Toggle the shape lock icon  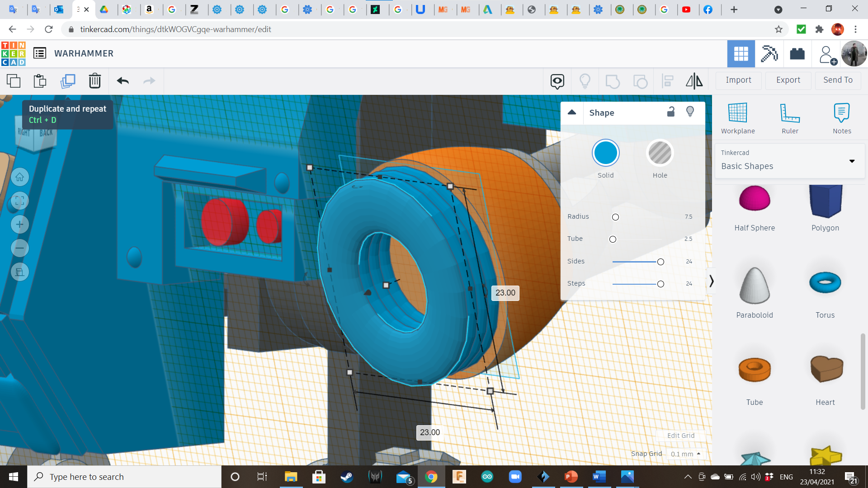pyautogui.click(x=671, y=112)
